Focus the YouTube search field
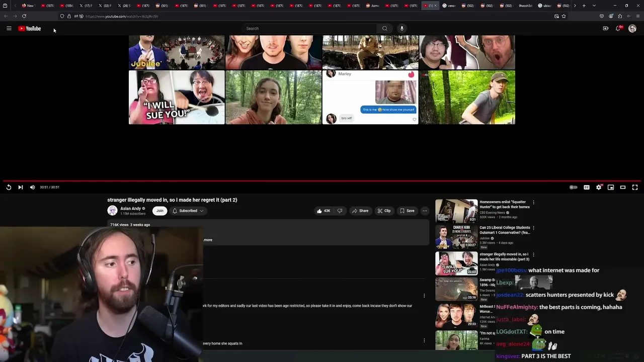 point(309,29)
